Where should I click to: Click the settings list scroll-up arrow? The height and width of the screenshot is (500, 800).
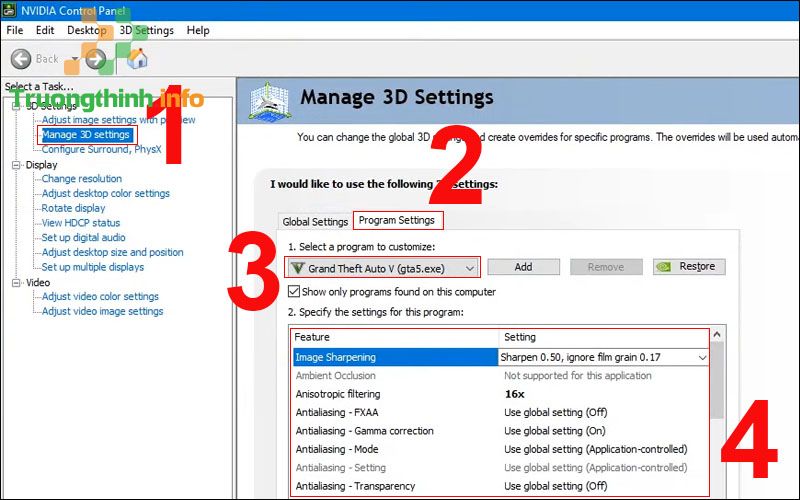tap(717, 335)
